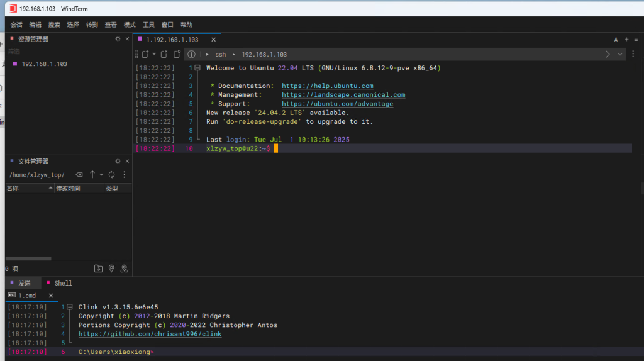This screenshot has height=361, width=644.
Task: Open 资源管理器 panel settings gear
Action: tap(118, 38)
